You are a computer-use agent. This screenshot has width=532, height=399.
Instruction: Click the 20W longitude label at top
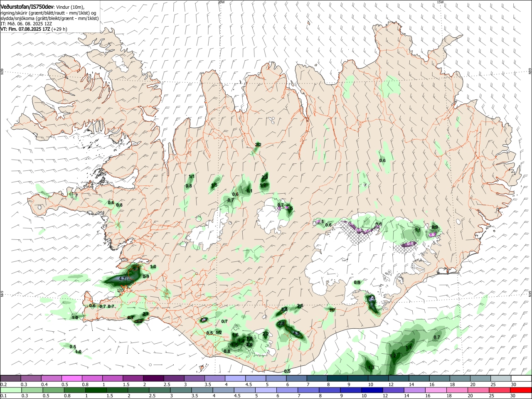pos(221,2)
